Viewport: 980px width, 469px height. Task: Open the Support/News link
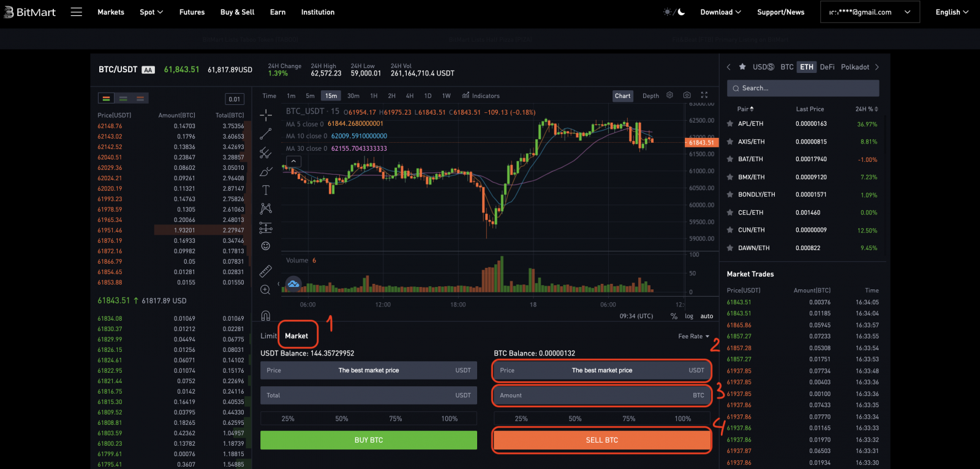(781, 12)
